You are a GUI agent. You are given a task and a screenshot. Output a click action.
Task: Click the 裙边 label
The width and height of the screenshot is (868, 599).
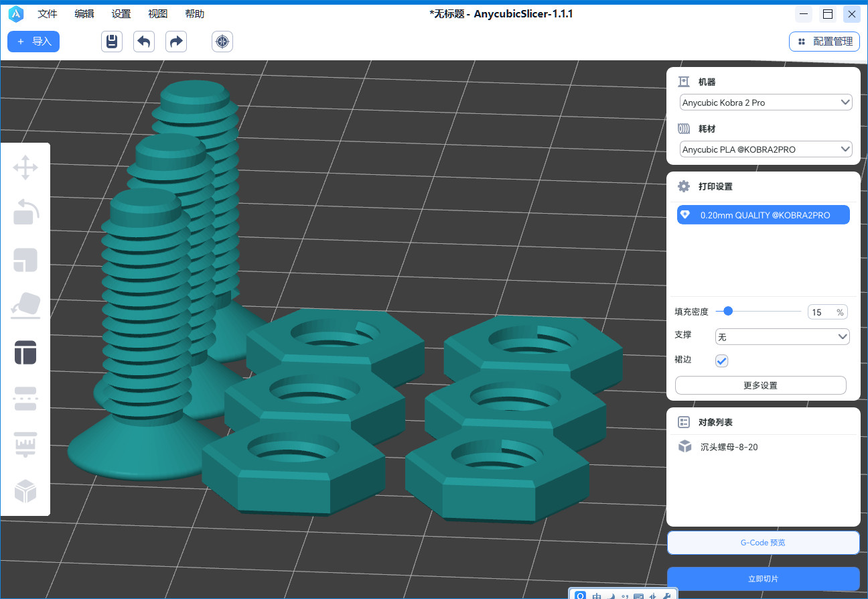coord(683,360)
